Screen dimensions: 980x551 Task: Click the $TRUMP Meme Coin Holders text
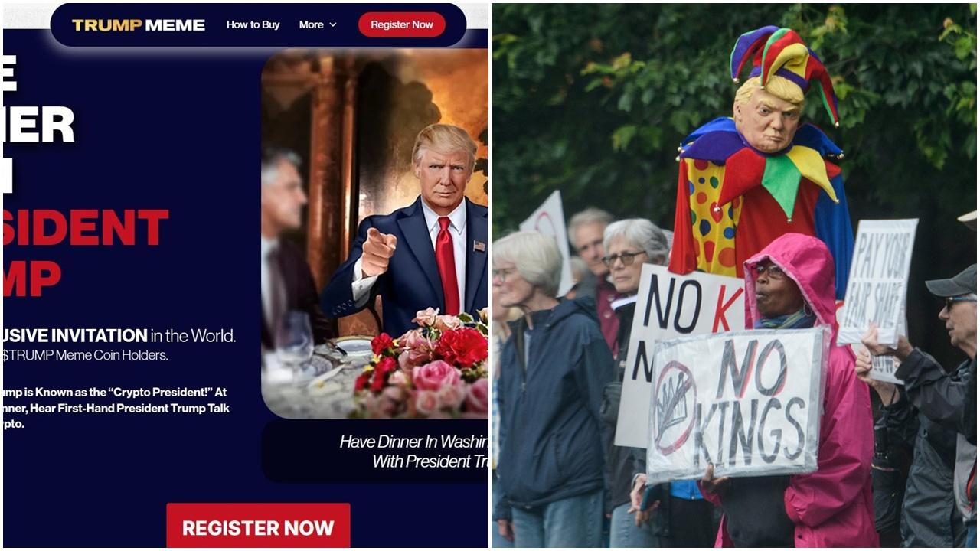click(x=85, y=355)
